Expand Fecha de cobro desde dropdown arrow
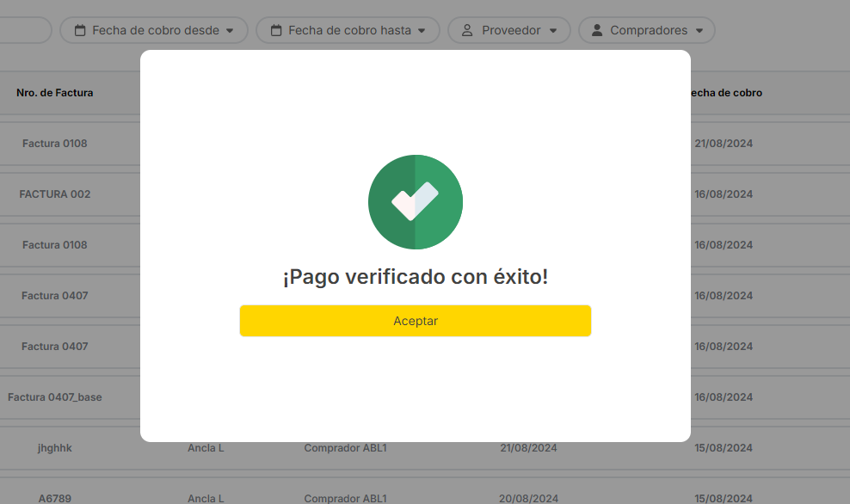This screenshot has width=850, height=504. pyautogui.click(x=230, y=31)
